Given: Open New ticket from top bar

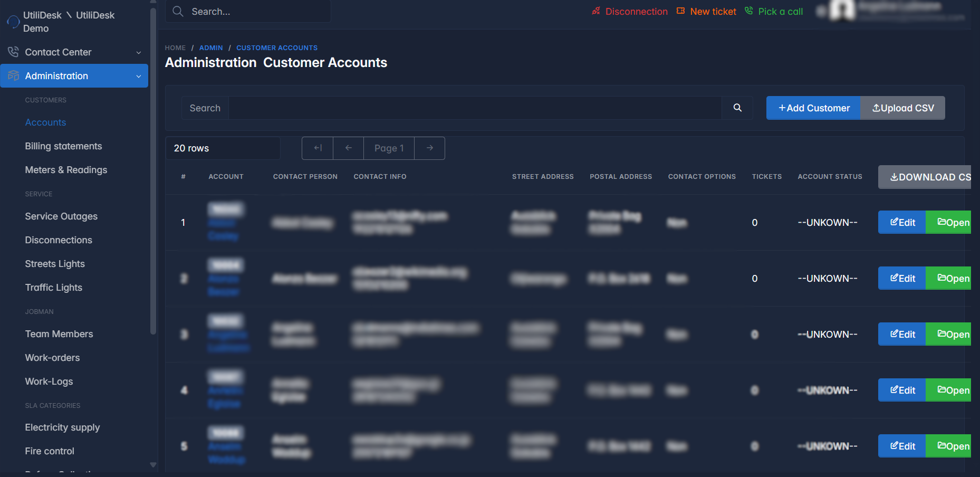Looking at the screenshot, I should [x=706, y=12].
